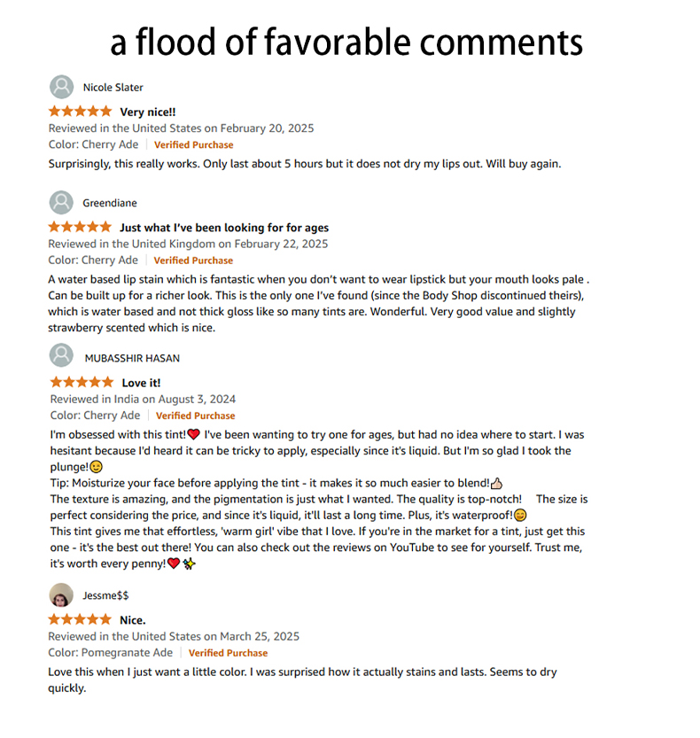700x738 pixels.
Task: Click the star rating on Greendiane's review
Action: point(80,228)
